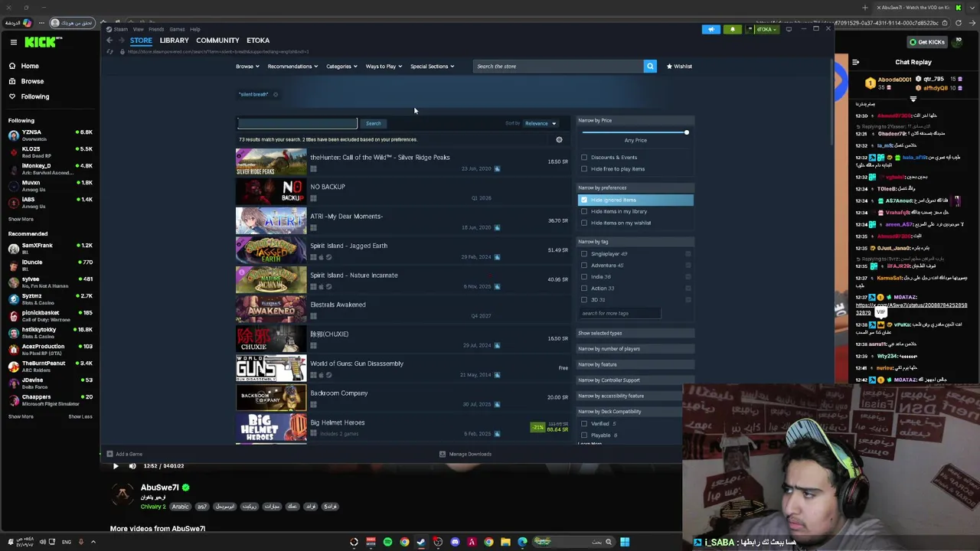
Task: Open Sort by Relevance dropdown
Action: click(541, 123)
